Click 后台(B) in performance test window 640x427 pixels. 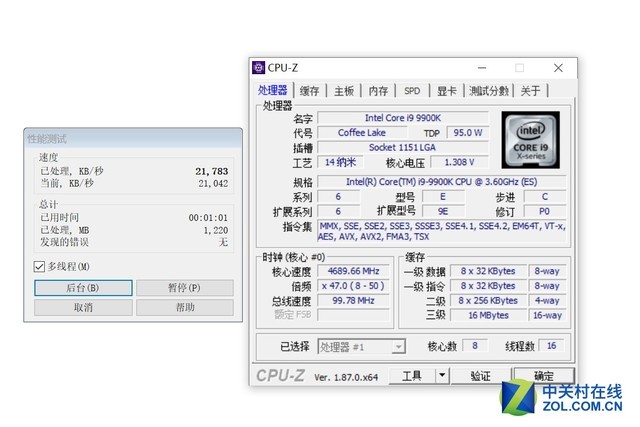(x=83, y=288)
